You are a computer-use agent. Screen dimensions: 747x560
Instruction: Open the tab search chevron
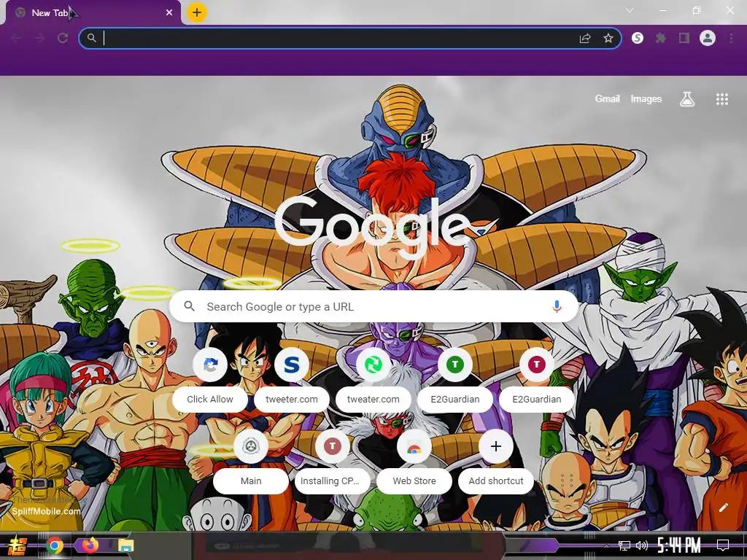pyautogui.click(x=630, y=10)
